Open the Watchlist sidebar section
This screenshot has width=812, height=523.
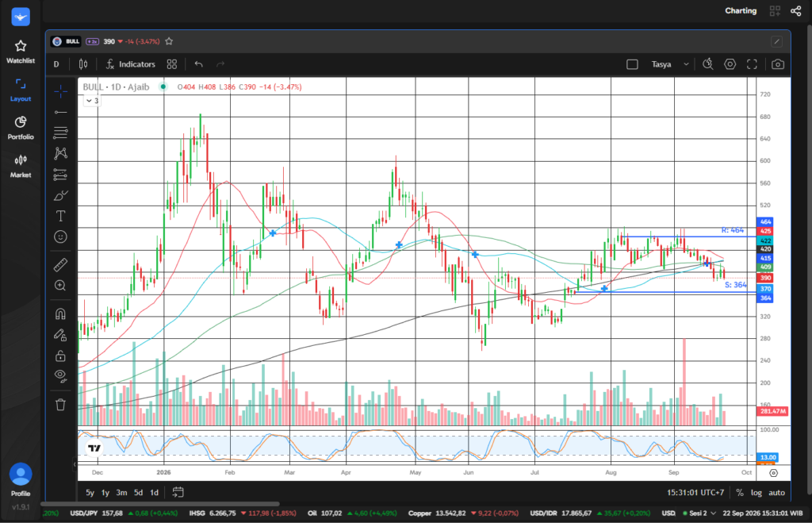[x=21, y=52]
